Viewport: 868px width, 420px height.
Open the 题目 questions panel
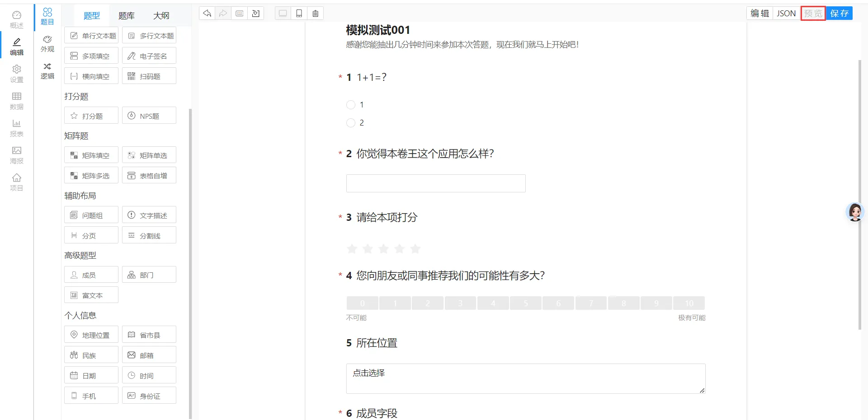(x=47, y=17)
